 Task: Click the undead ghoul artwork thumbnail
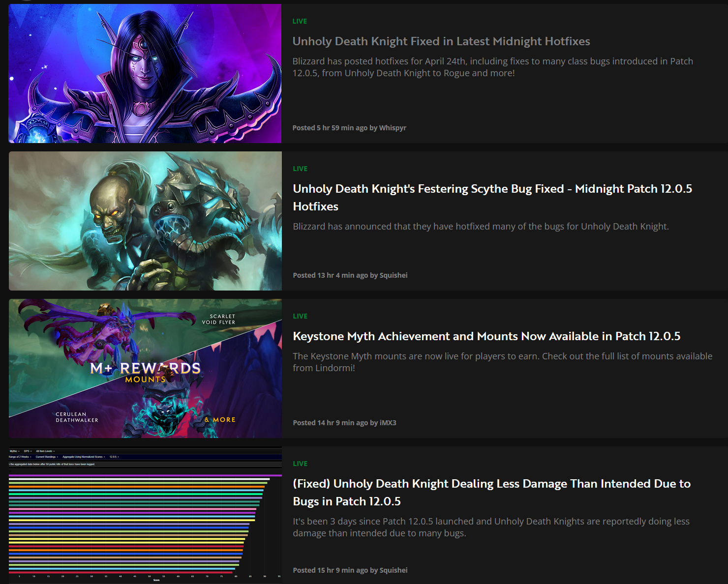pos(145,221)
